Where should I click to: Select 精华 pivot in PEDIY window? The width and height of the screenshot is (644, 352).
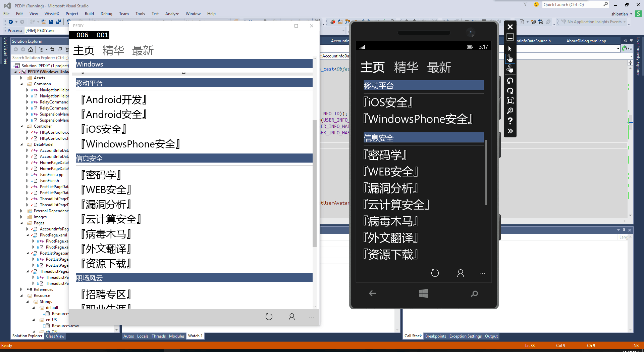[113, 51]
